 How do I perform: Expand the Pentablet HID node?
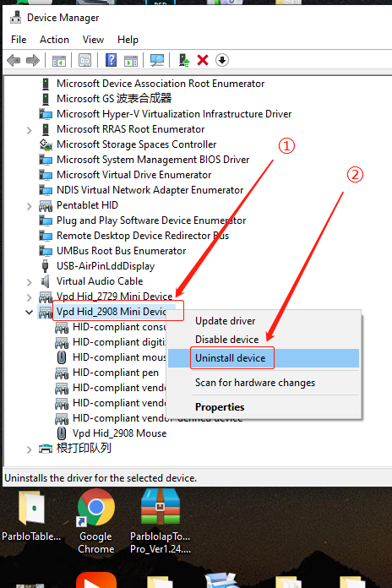[x=30, y=206]
